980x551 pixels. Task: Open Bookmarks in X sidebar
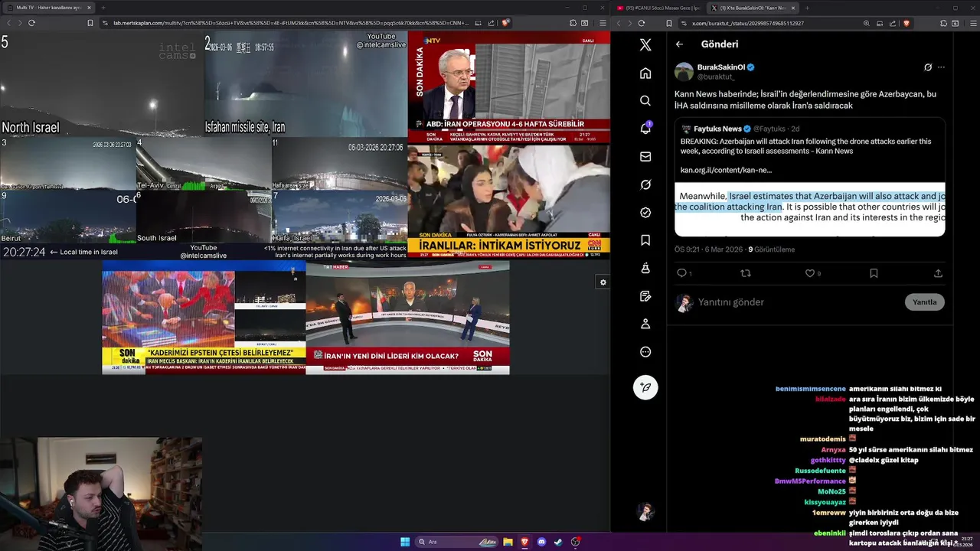645,240
